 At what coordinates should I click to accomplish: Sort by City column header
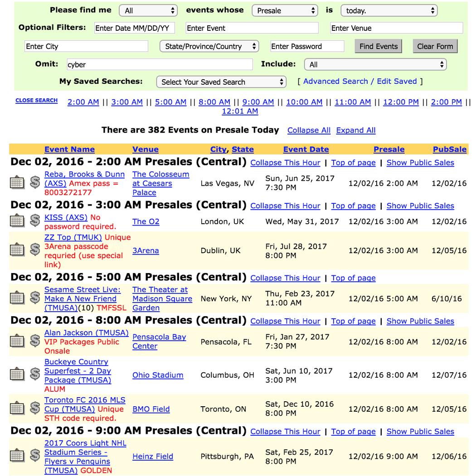(x=219, y=149)
